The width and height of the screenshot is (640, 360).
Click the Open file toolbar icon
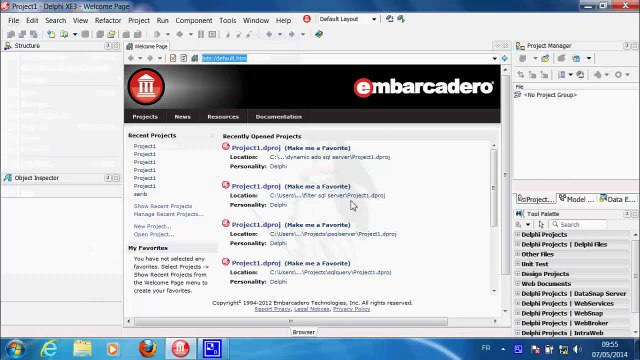pos(64,34)
